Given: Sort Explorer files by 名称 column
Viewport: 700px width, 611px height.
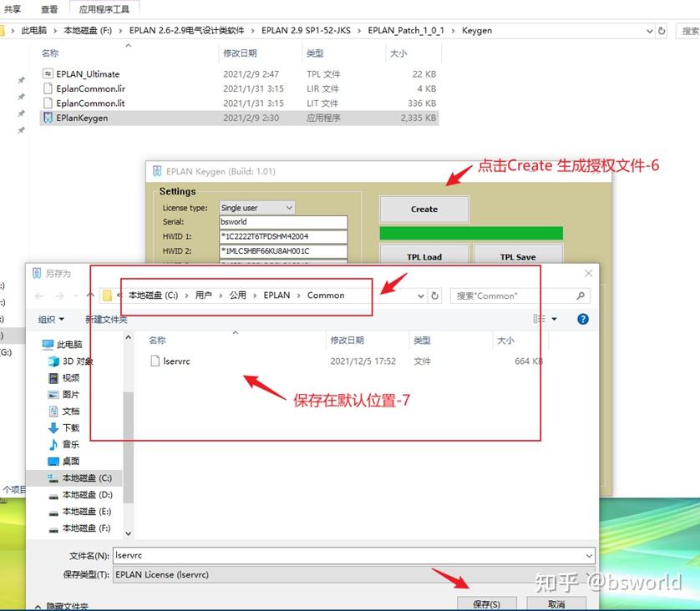Looking at the screenshot, I should 50,53.
